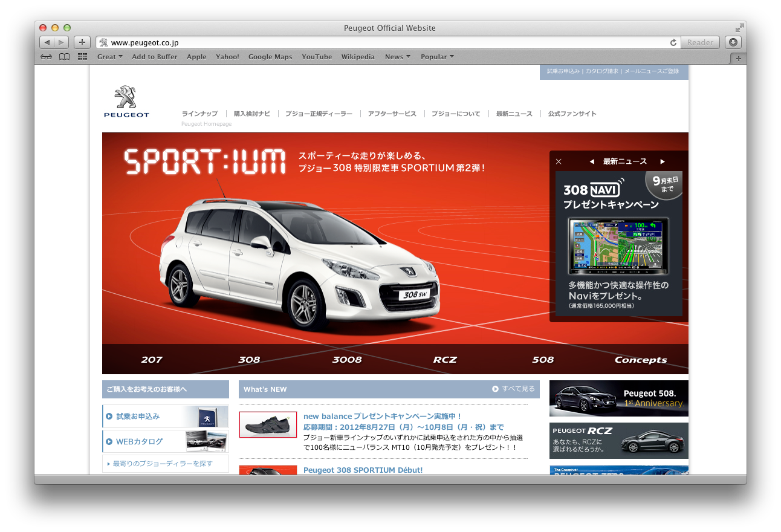The image size is (781, 532).
Task: Open the Wikipedia bookmark
Action: (358, 57)
